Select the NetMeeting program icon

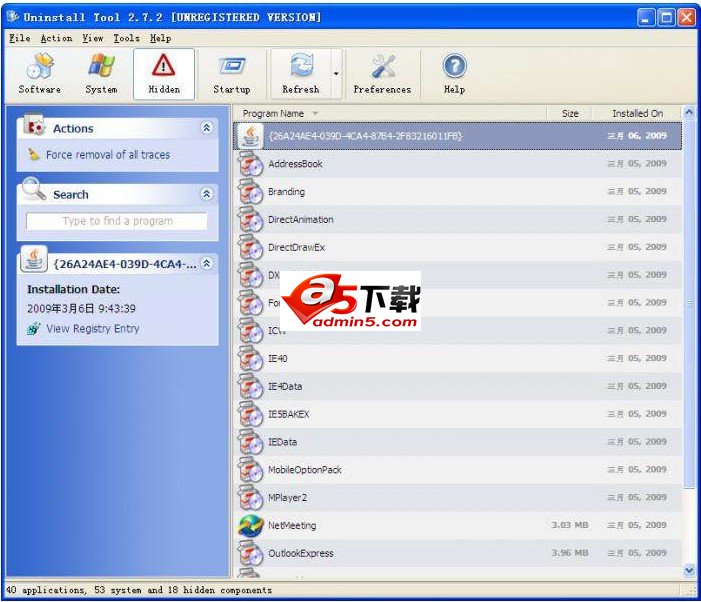point(250,525)
